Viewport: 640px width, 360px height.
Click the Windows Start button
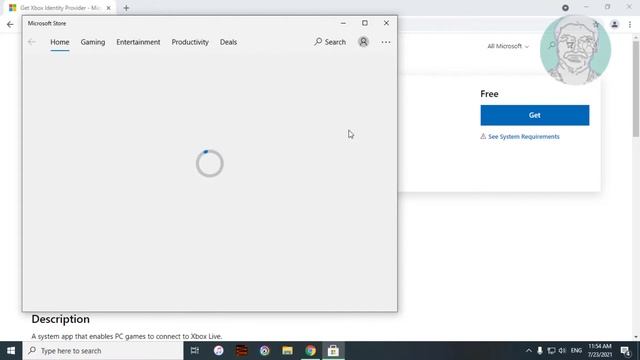click(11, 351)
